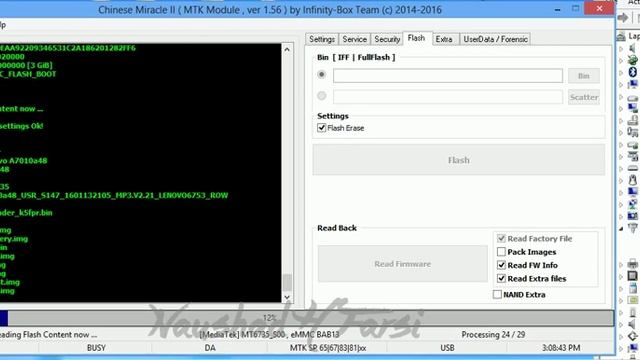Click the Bin file path input field
This screenshot has height=360, width=640.
coord(448,76)
